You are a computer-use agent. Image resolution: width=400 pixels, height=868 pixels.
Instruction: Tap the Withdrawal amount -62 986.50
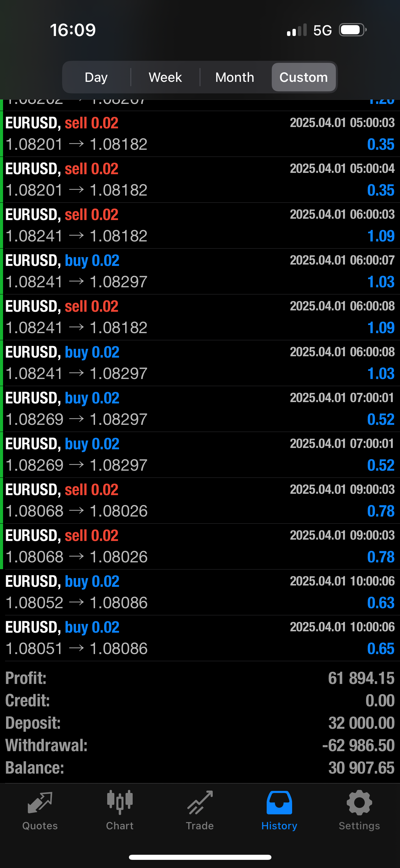pyautogui.click(x=358, y=745)
